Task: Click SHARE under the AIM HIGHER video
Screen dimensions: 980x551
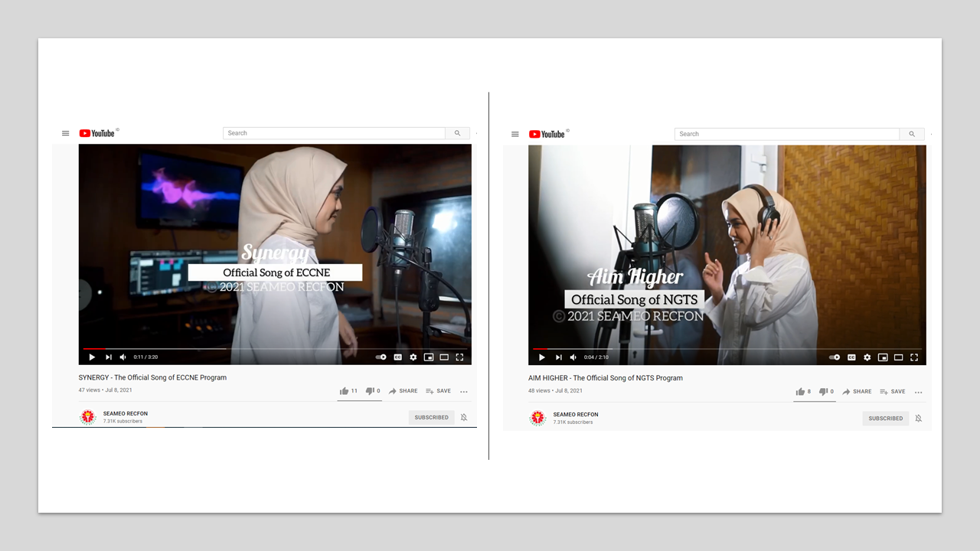Action: (x=857, y=392)
